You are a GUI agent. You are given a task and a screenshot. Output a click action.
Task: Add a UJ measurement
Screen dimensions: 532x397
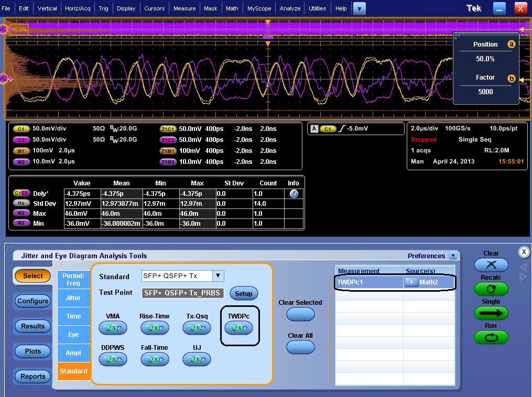pos(197,359)
